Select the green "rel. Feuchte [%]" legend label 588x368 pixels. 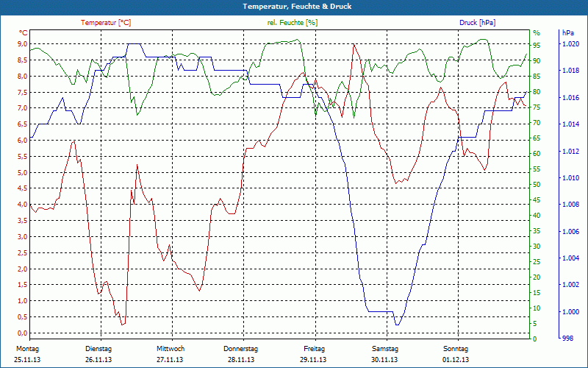(x=292, y=23)
